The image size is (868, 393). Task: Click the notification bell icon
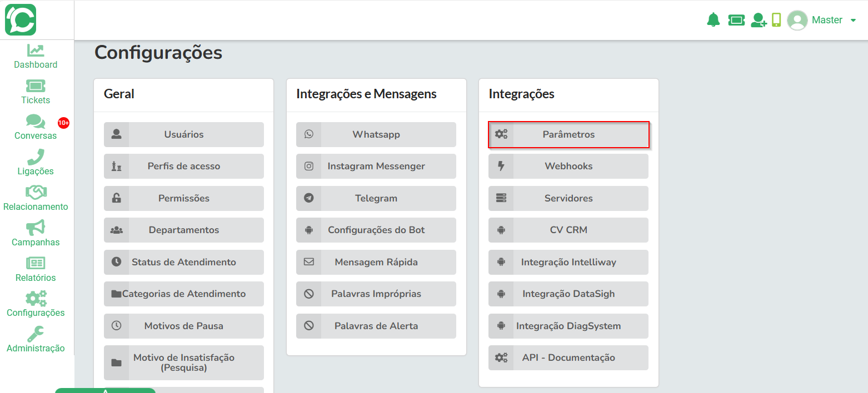pos(713,20)
